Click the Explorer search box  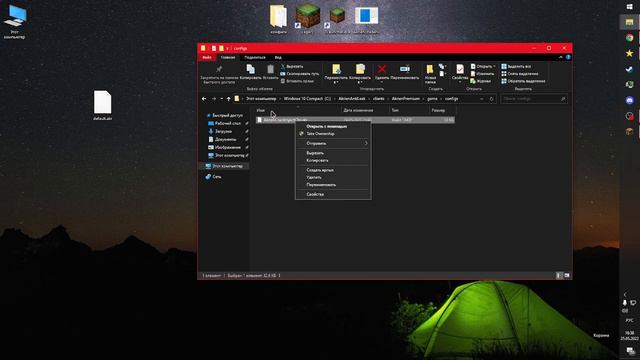click(x=533, y=99)
